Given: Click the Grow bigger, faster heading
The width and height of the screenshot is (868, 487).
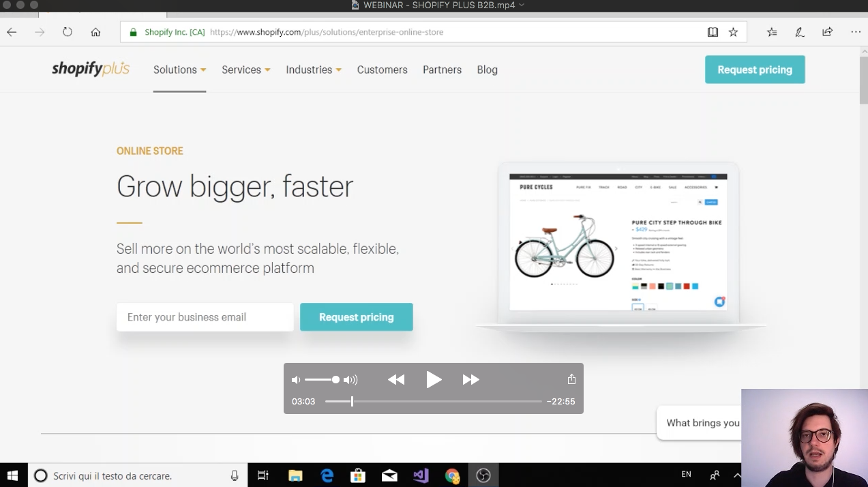Looking at the screenshot, I should click(x=235, y=186).
